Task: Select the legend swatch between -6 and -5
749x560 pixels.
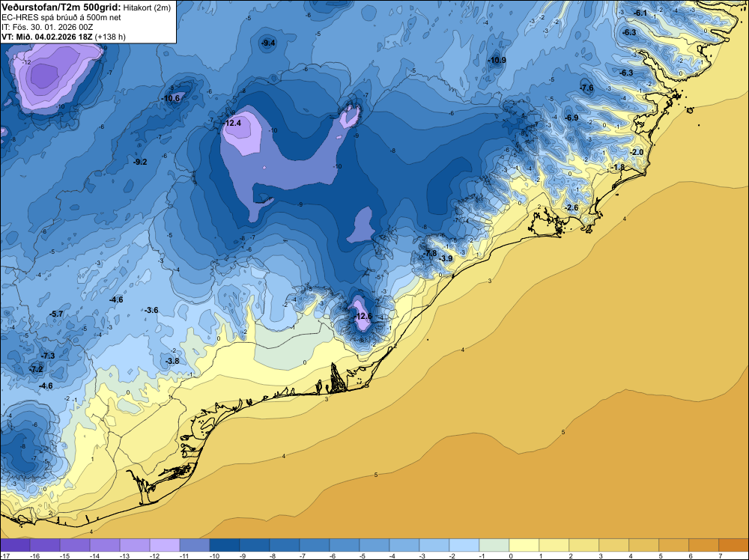Action: coord(345,545)
